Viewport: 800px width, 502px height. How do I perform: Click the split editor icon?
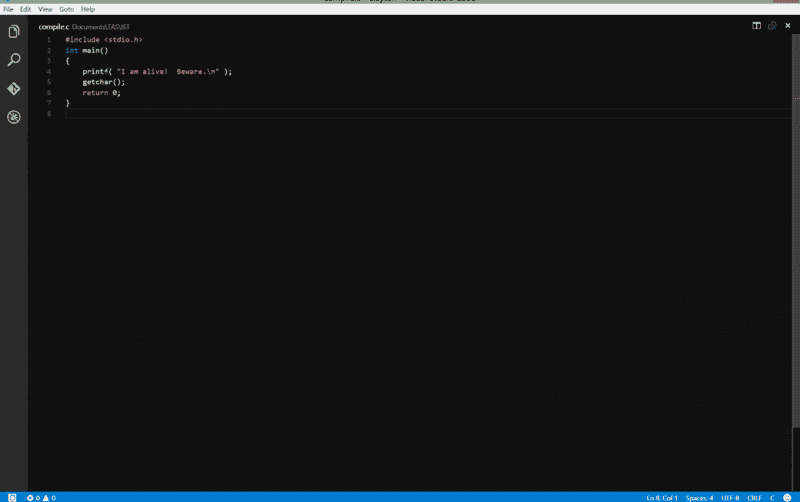(757, 26)
